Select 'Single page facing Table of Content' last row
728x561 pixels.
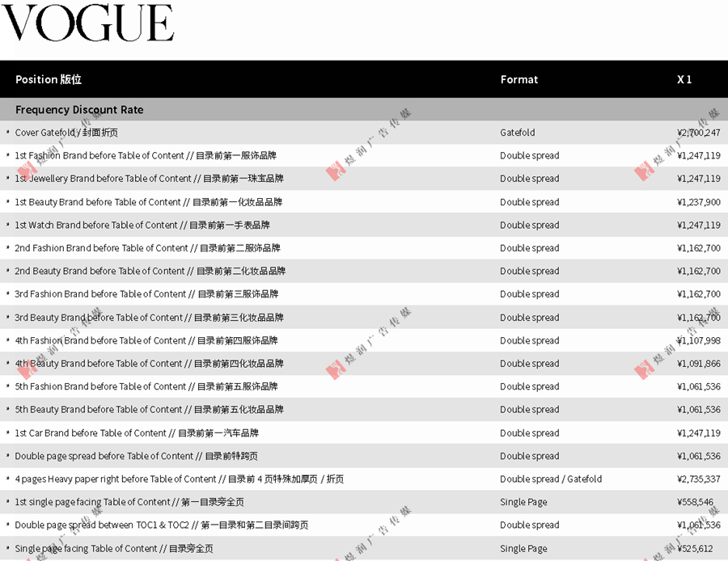pos(364,549)
